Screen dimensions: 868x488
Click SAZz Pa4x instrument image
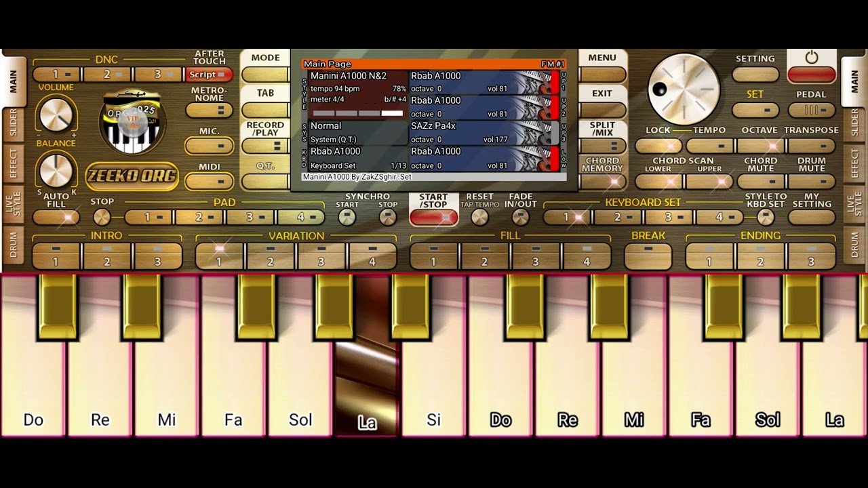(532, 133)
